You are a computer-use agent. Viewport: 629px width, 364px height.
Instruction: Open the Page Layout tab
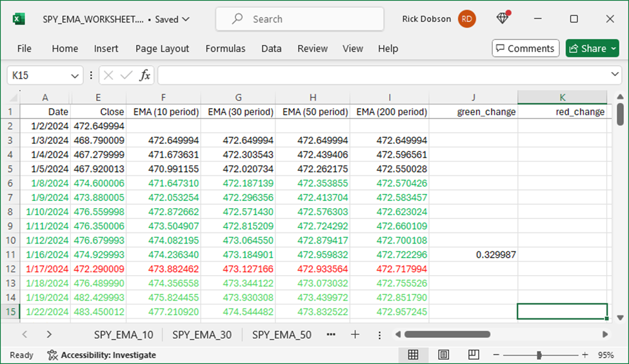162,48
